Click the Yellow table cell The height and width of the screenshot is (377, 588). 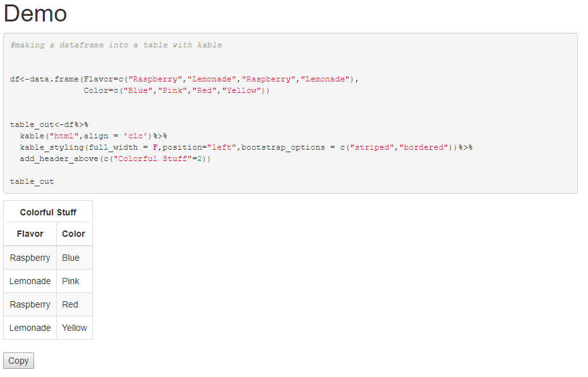tap(75, 328)
